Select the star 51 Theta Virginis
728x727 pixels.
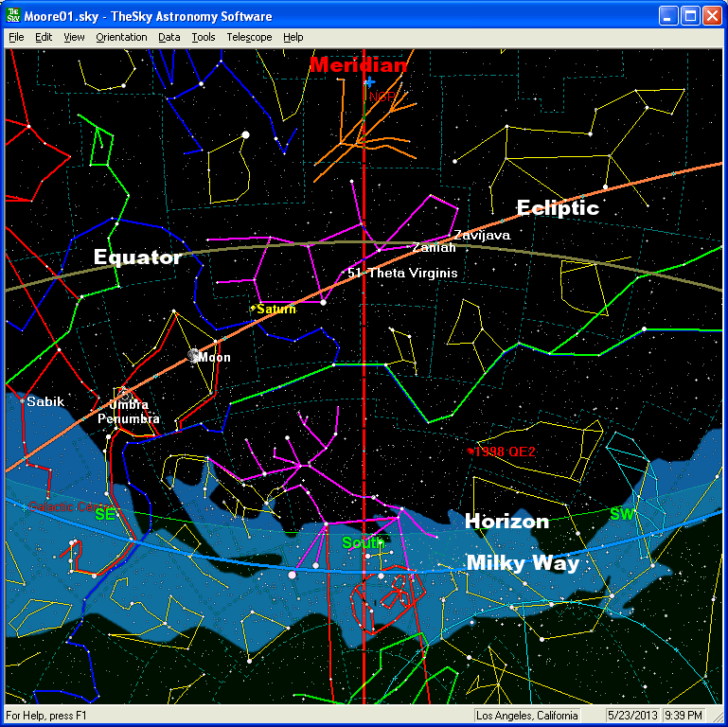click(344, 273)
